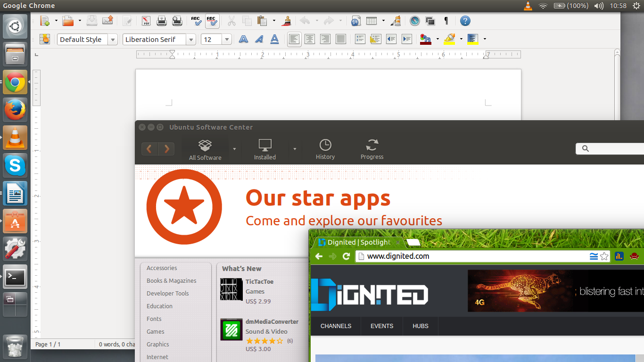Send document as e-mail icon in Writer
Viewport: 644px width, 362px height.
pyautogui.click(x=107, y=21)
